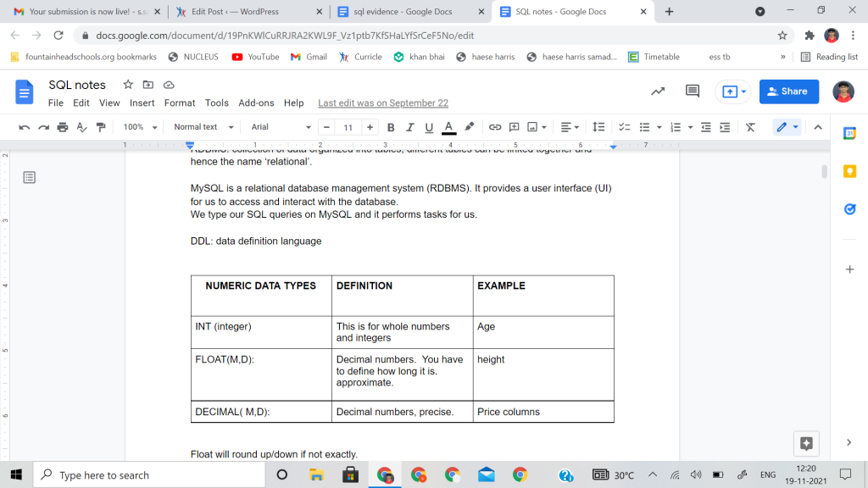The height and width of the screenshot is (488, 868).
Task: Activate the Paint format tool
Action: (101, 127)
